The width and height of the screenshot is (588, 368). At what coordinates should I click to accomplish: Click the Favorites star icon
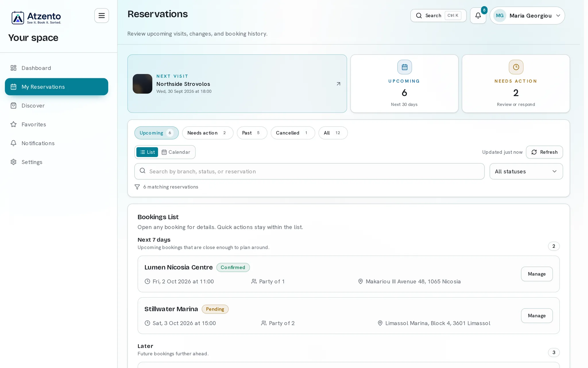(x=13, y=124)
